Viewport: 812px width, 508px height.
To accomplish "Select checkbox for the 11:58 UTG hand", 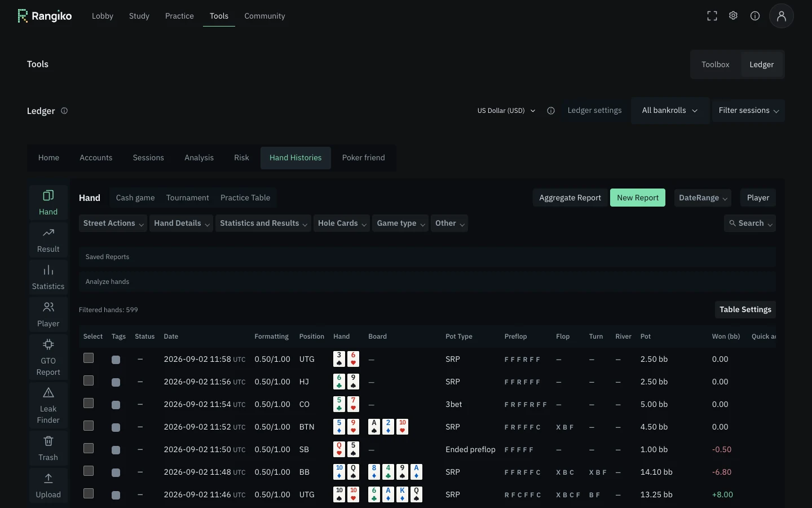I will click(89, 358).
